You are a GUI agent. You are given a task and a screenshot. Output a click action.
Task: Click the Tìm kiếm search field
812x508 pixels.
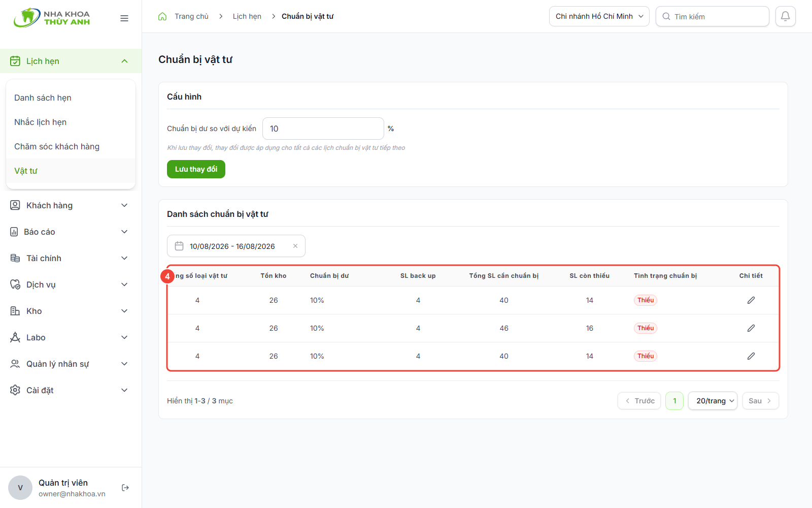point(713,16)
